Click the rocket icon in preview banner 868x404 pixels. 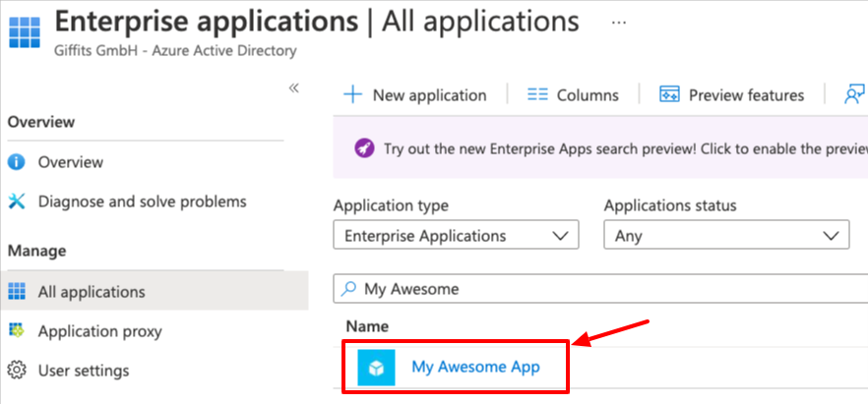pyautogui.click(x=364, y=148)
